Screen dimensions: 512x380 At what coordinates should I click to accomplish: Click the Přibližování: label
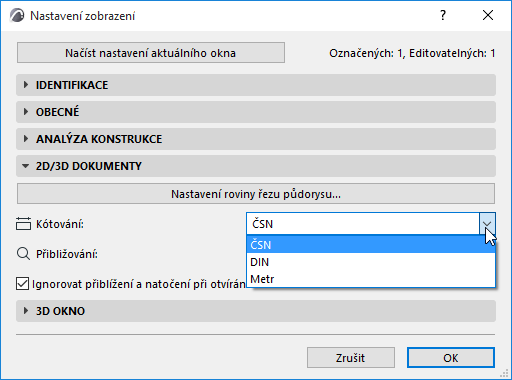point(67,254)
